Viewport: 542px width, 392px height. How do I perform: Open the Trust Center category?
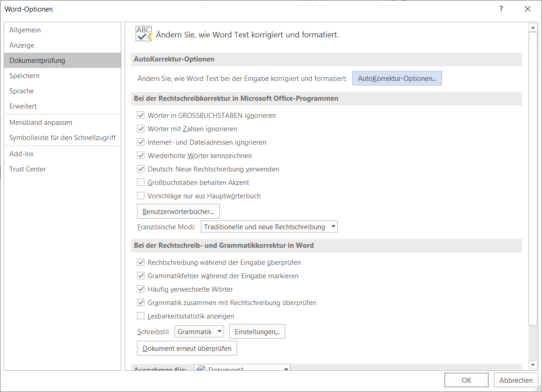pos(62,169)
